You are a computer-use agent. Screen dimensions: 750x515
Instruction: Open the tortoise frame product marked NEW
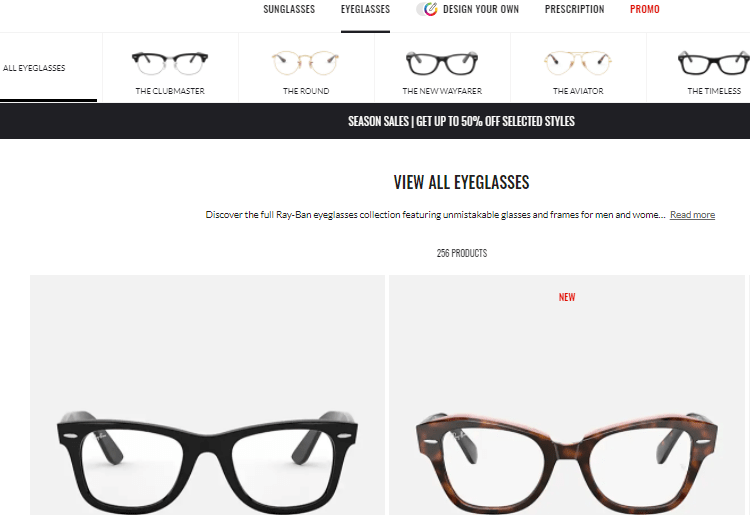coord(567,395)
